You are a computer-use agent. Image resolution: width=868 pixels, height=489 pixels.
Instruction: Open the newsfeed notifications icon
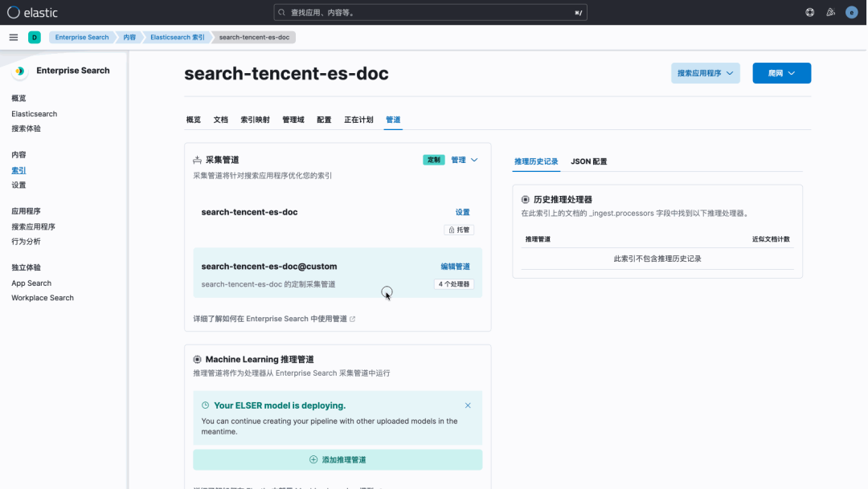pos(830,12)
